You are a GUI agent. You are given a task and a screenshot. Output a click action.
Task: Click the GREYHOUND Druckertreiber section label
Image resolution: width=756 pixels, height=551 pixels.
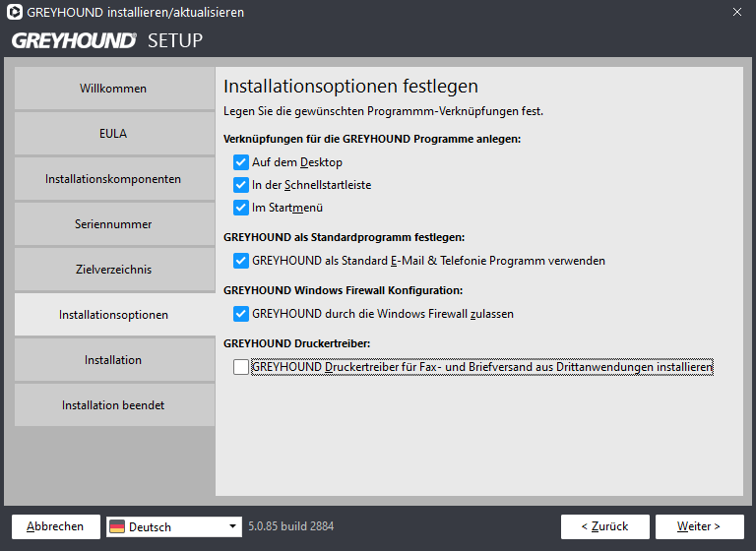point(296,343)
